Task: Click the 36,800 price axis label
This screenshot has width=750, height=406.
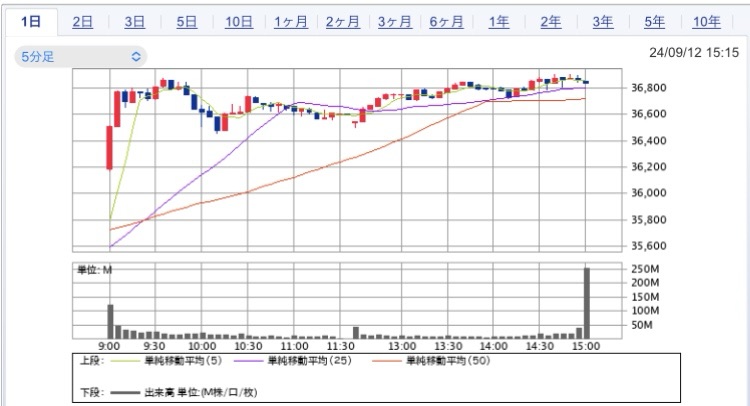Action: pyautogui.click(x=649, y=88)
